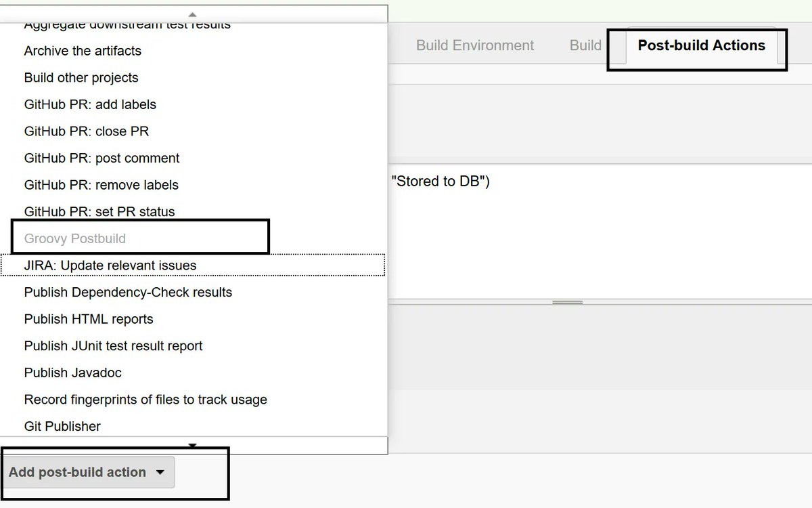Select JIRA: Update relevant issues
The height and width of the screenshot is (508, 812).
[194, 266]
